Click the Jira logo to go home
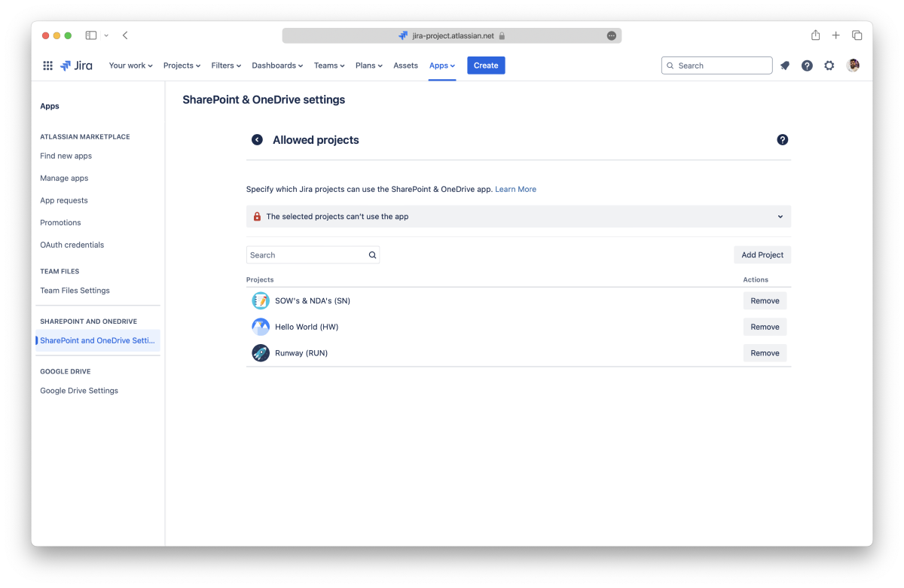The image size is (904, 588). [x=76, y=66]
